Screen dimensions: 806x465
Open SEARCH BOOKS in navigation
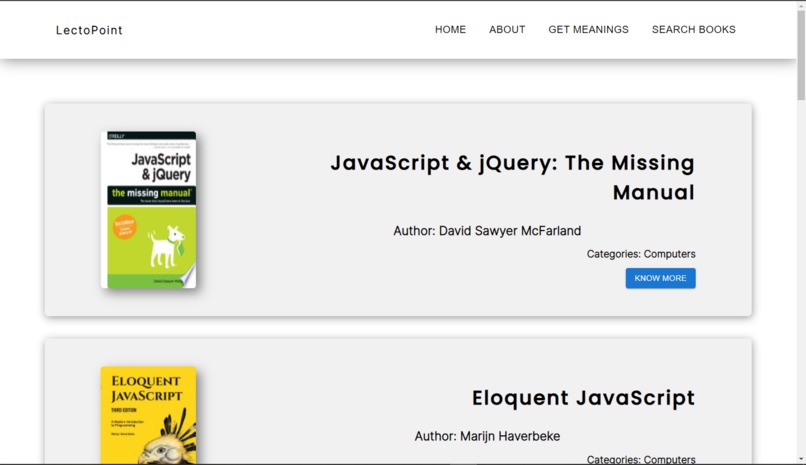(x=693, y=30)
